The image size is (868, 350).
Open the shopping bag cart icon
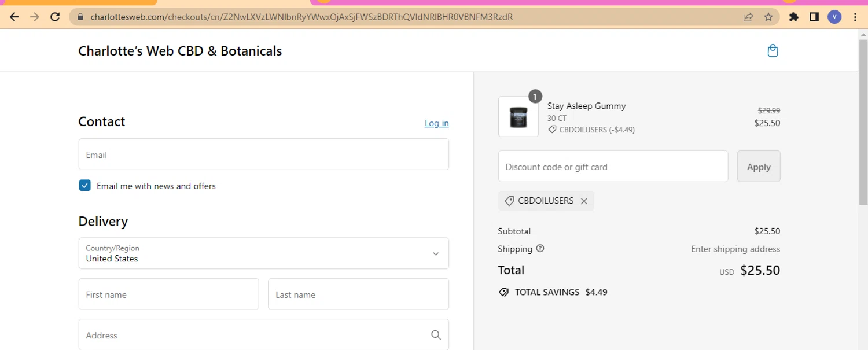click(773, 51)
